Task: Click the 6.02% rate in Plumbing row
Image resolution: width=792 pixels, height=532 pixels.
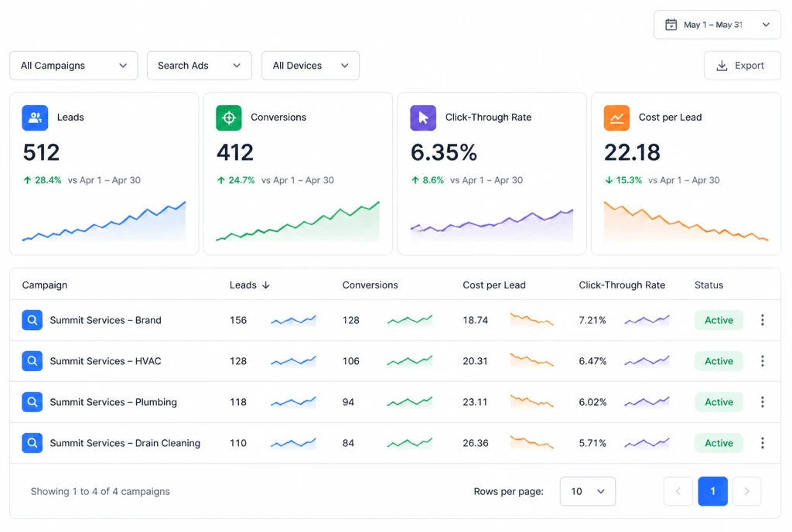Action: [592, 402]
